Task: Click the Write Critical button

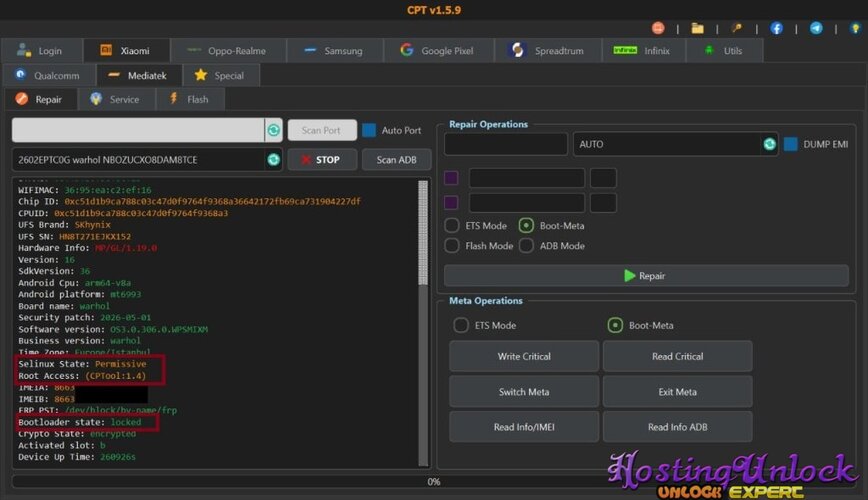Action: [524, 356]
